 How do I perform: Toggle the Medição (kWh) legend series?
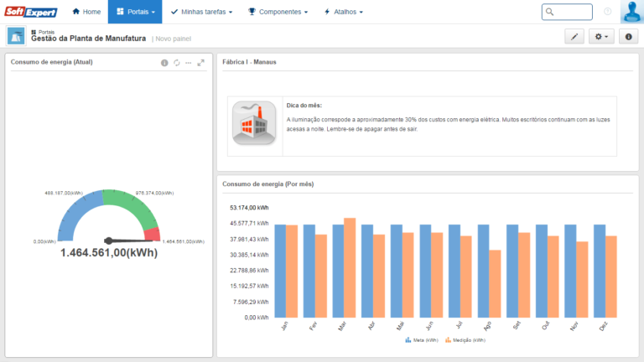[464, 340]
